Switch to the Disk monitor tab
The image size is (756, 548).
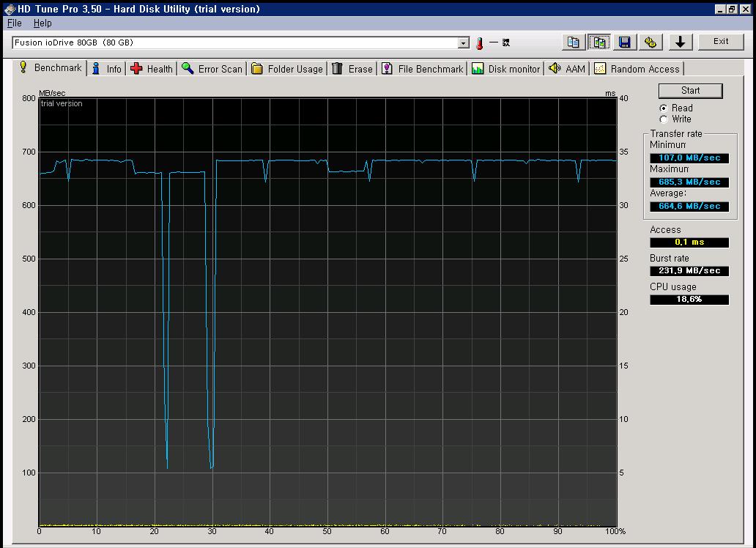[x=506, y=69]
